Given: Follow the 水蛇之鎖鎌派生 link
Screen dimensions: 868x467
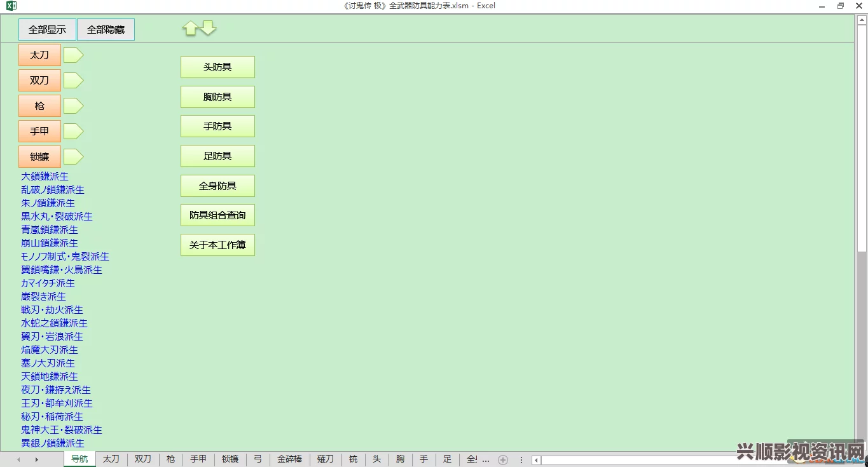Looking at the screenshot, I should 54,323.
